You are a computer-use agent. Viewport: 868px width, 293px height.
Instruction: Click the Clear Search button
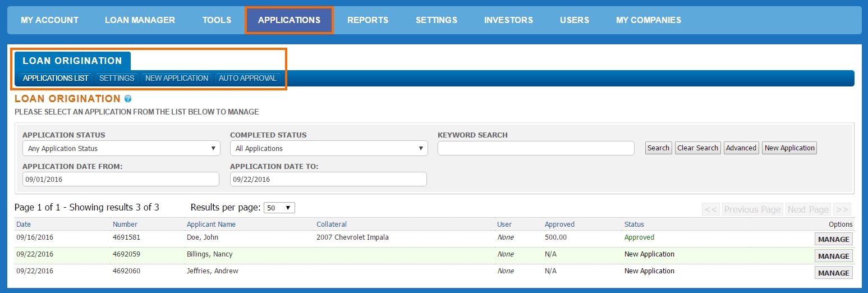point(697,148)
